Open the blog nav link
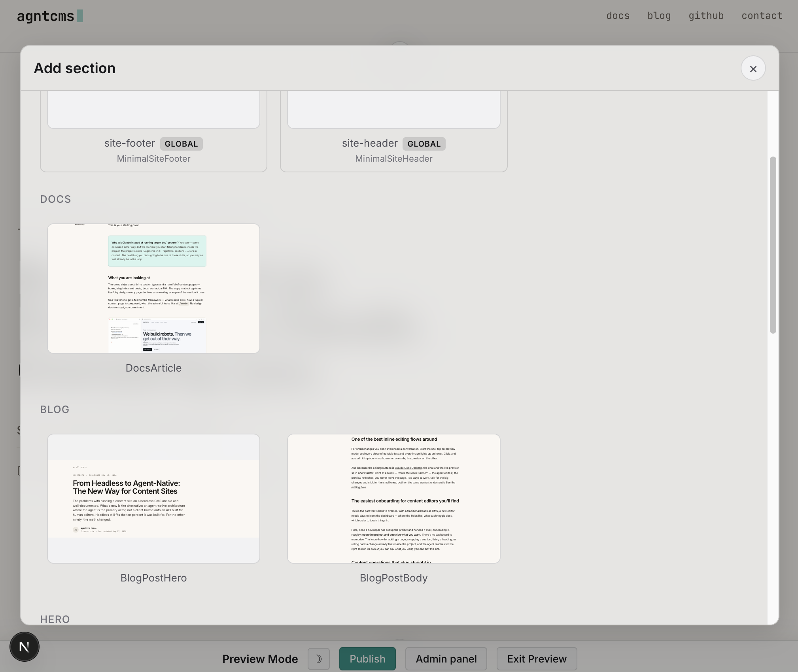Image resolution: width=798 pixels, height=672 pixels. 659,16
